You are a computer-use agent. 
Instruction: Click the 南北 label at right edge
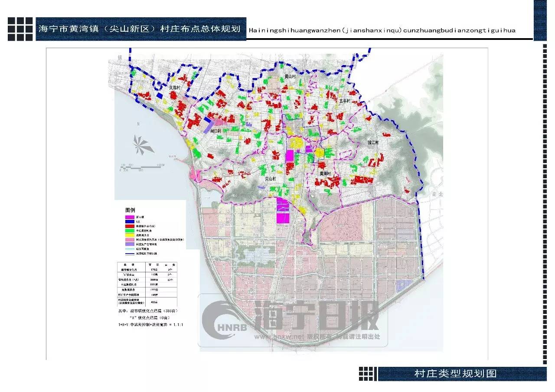coord(438,194)
